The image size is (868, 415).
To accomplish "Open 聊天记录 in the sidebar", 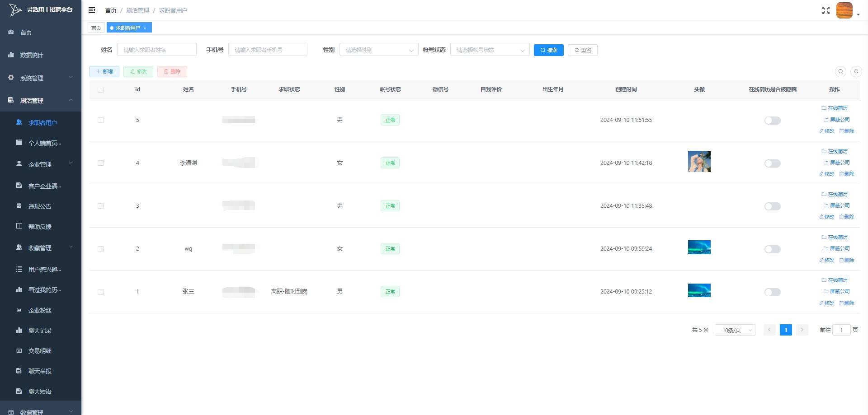I will point(40,331).
